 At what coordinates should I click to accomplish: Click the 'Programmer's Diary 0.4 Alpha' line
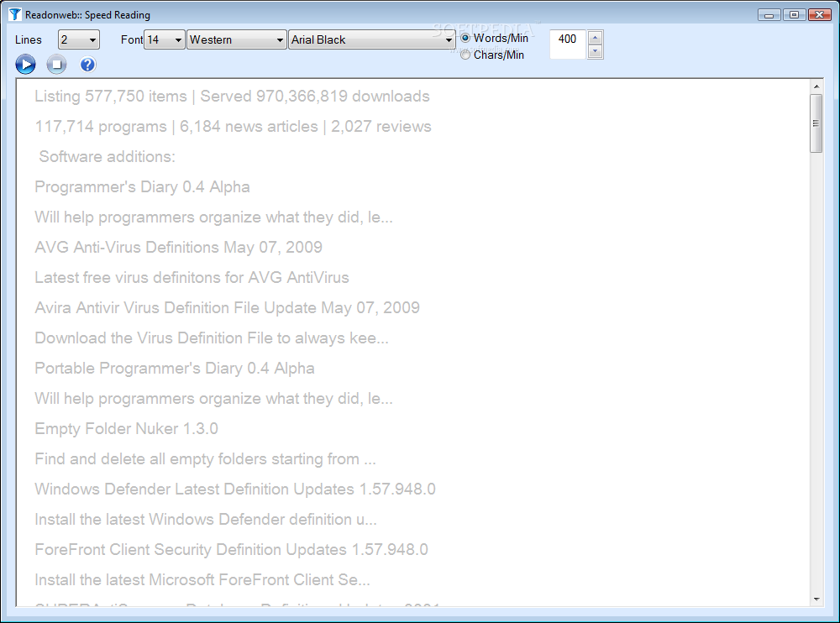(x=142, y=187)
